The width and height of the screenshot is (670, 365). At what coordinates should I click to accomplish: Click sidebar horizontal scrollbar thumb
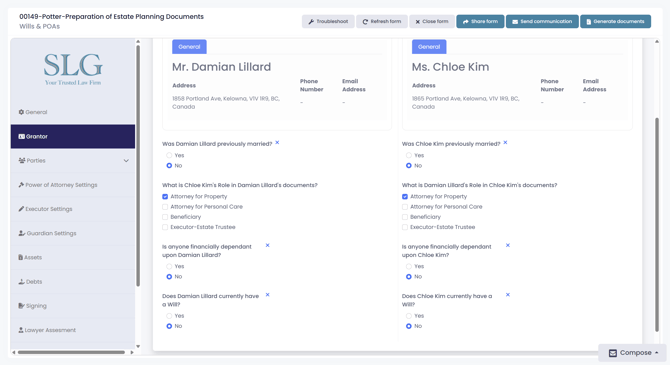tap(71, 352)
